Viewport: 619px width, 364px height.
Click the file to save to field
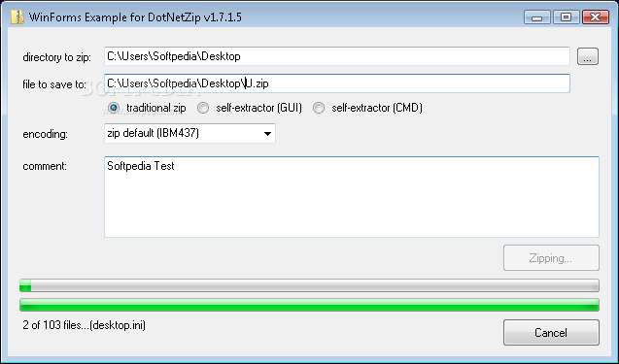tap(337, 83)
